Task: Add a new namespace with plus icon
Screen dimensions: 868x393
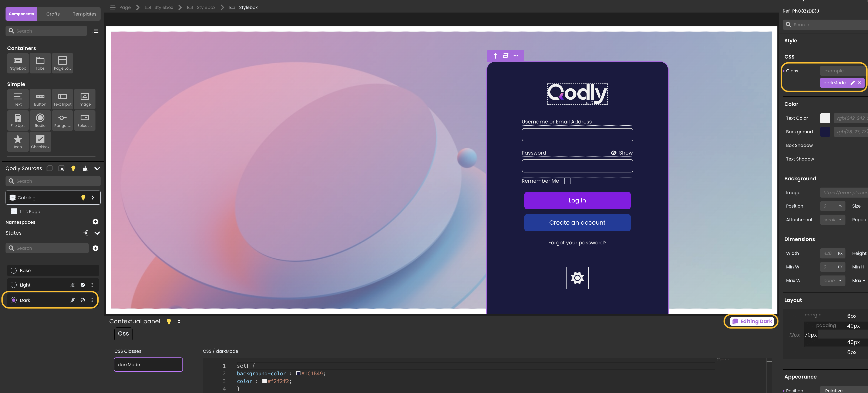Action: pos(95,222)
